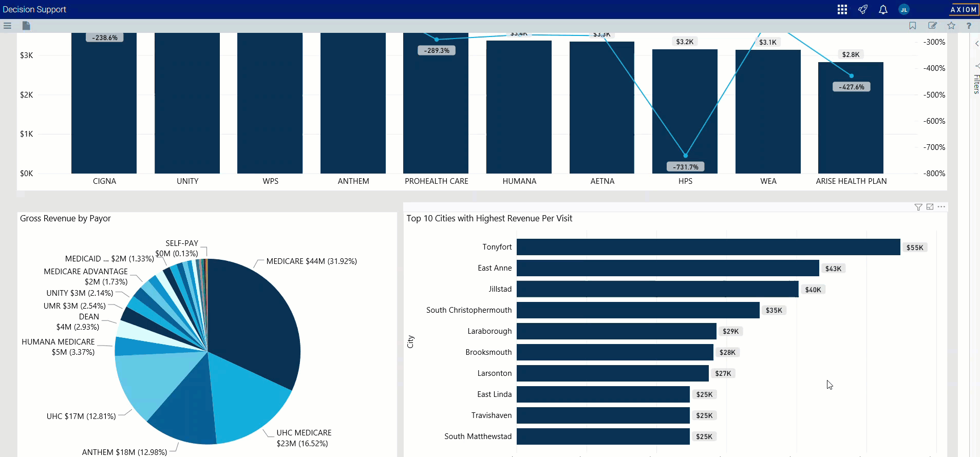Select the UNITY $3M (2.14%) label

coord(80,293)
